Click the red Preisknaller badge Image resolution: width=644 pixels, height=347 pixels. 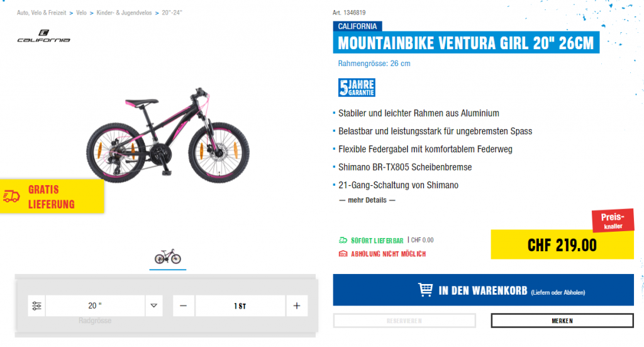pos(613,221)
